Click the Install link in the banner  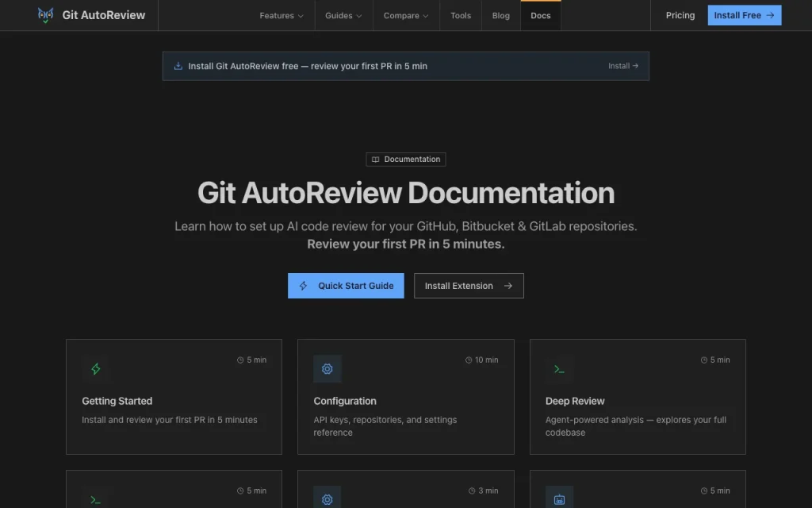[x=623, y=66]
